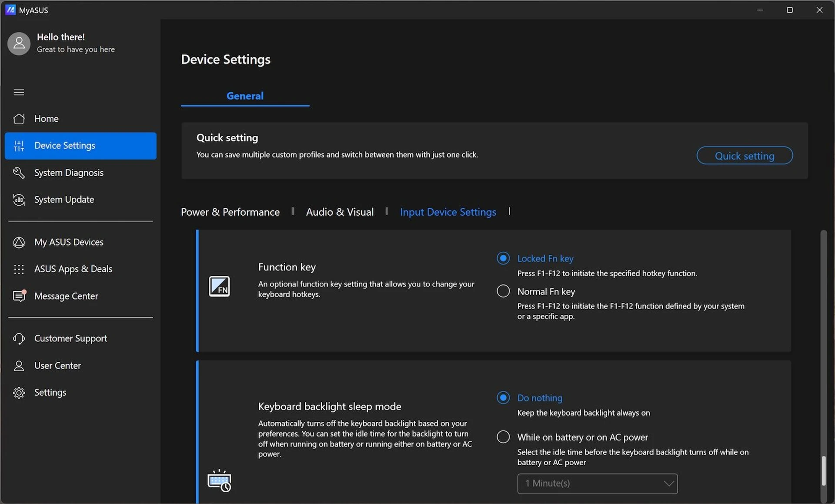Click the Customer Support headset icon
Viewport: 835px width, 504px height.
click(19, 338)
